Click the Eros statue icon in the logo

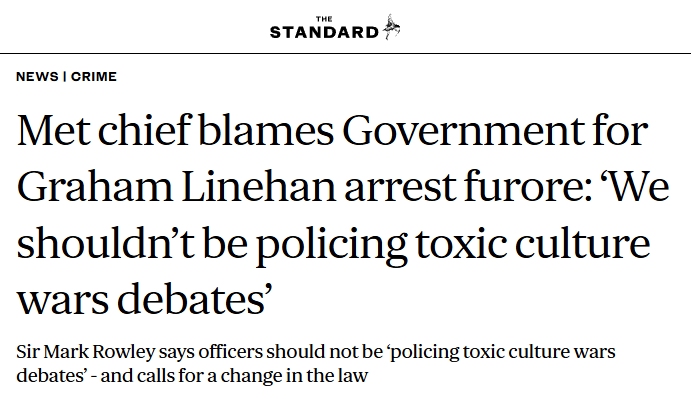pyautogui.click(x=391, y=27)
